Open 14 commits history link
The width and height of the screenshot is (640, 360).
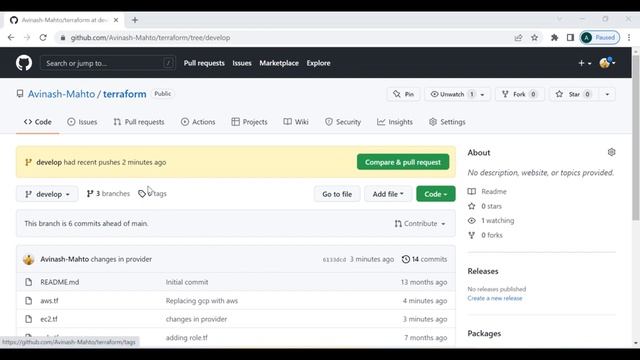coord(424,259)
